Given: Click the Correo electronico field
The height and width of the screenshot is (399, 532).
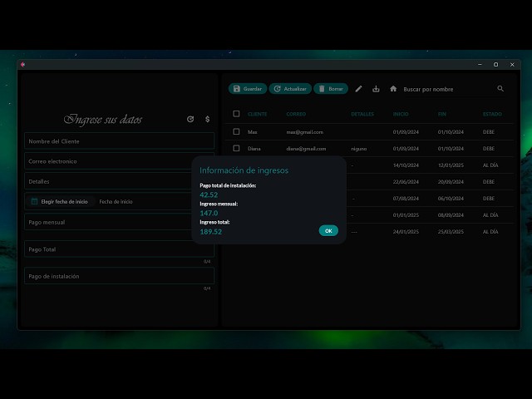Looking at the screenshot, I should click(x=119, y=161).
